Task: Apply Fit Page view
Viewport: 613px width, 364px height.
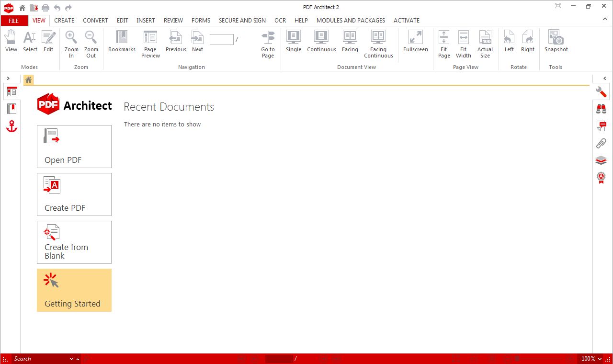Action: pos(444,44)
